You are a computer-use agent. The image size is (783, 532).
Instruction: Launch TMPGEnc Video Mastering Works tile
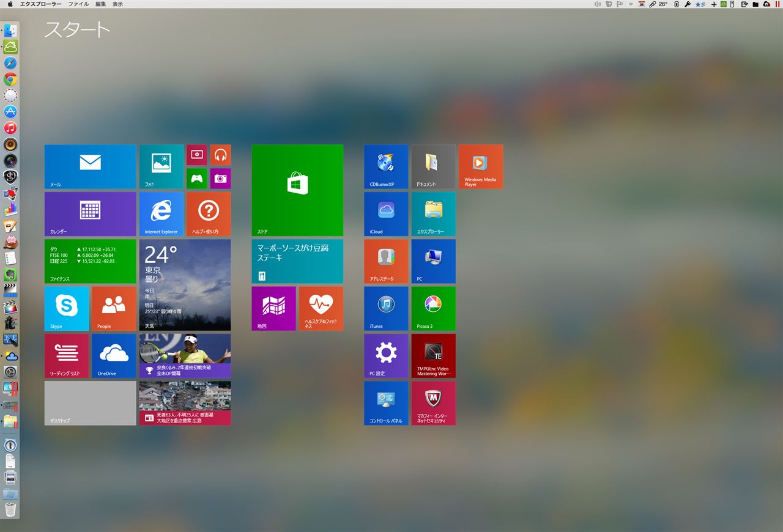434,356
